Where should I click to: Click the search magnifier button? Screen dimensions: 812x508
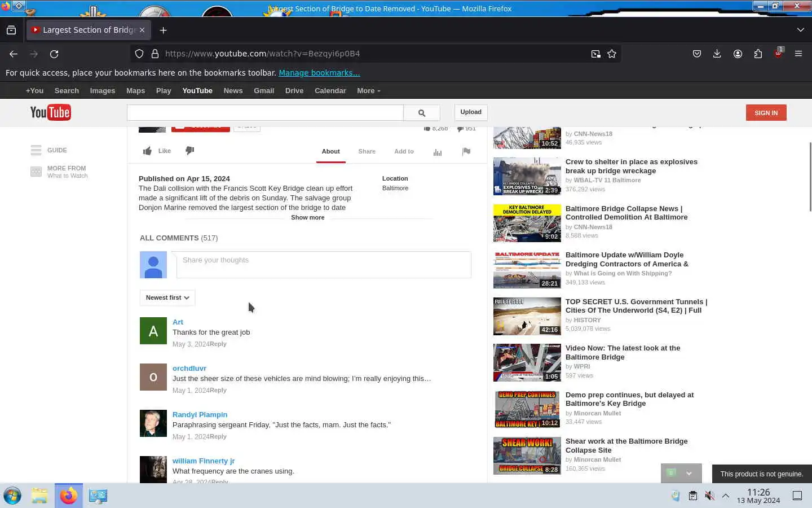[x=422, y=113]
